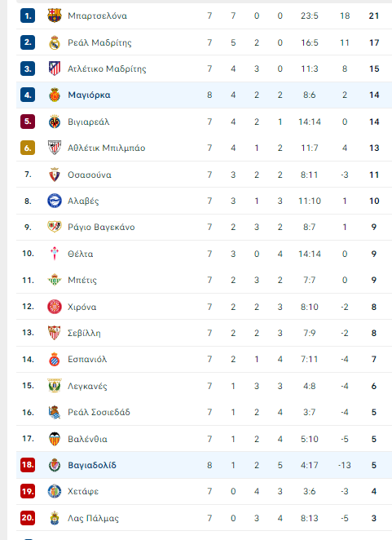Click the maroon rank 5 badge
Screen dimensions: 392x540
28,122
